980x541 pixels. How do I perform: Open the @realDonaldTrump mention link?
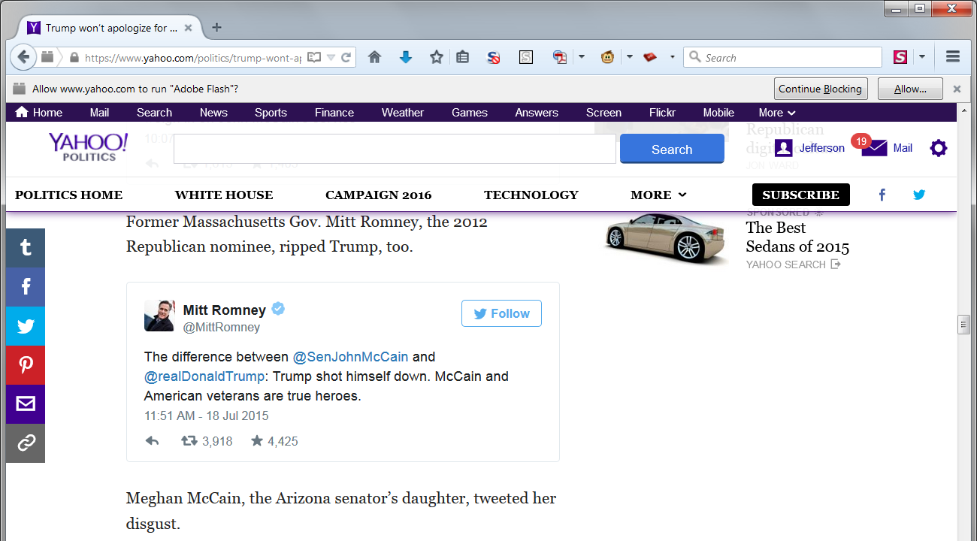click(204, 376)
